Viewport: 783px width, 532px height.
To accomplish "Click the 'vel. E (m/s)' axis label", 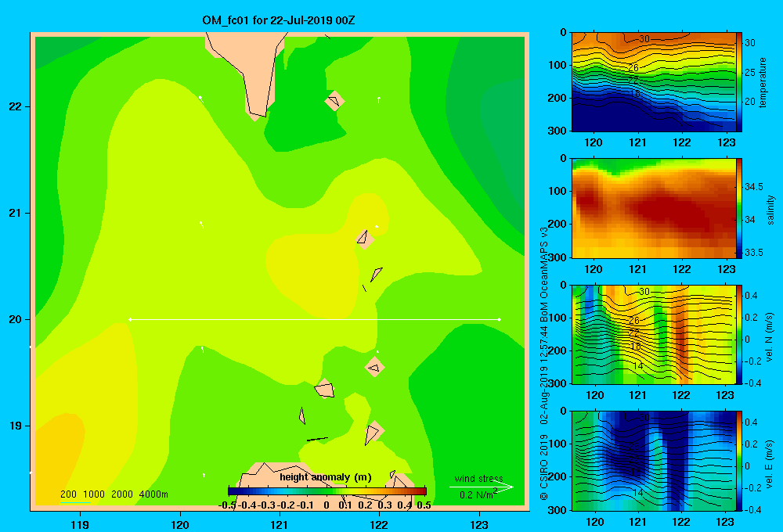I will (x=769, y=464).
